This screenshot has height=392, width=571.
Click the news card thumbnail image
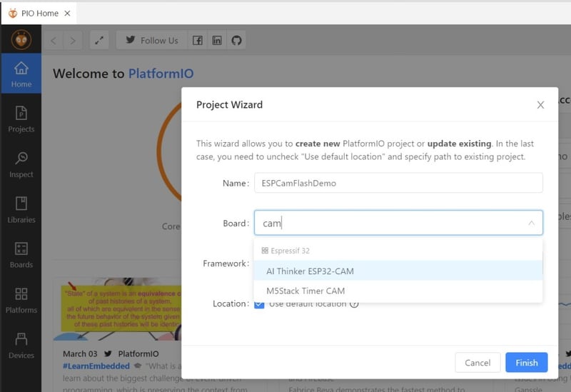(x=117, y=309)
